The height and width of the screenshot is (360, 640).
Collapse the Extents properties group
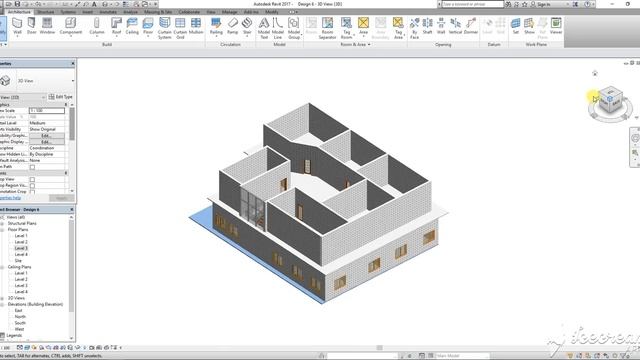tap(66, 173)
